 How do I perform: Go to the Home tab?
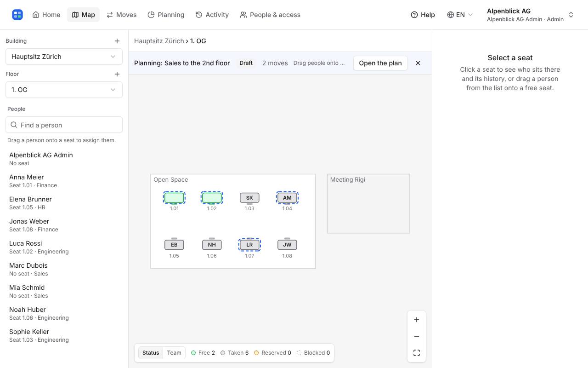[x=46, y=15]
